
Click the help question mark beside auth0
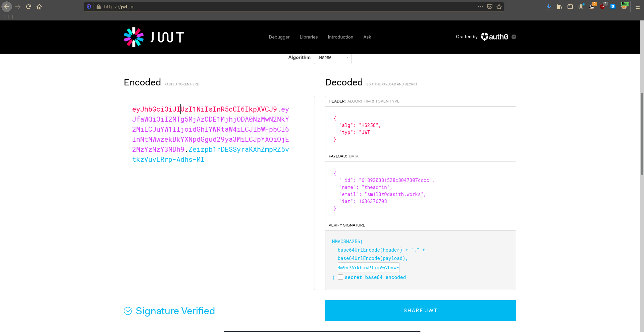(x=514, y=37)
